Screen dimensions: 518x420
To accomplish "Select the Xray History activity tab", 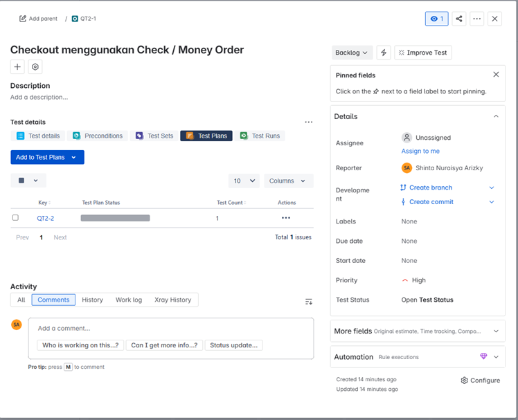I will [x=172, y=300].
